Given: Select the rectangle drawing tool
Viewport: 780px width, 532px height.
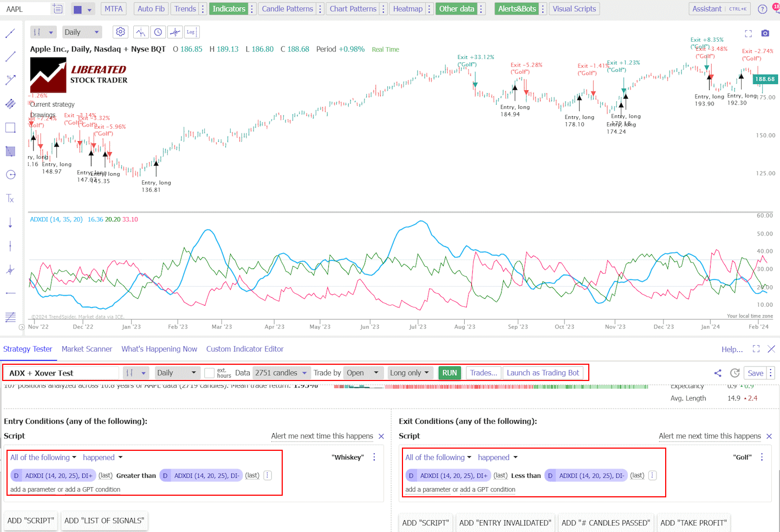Looking at the screenshot, I should pos(10,128).
